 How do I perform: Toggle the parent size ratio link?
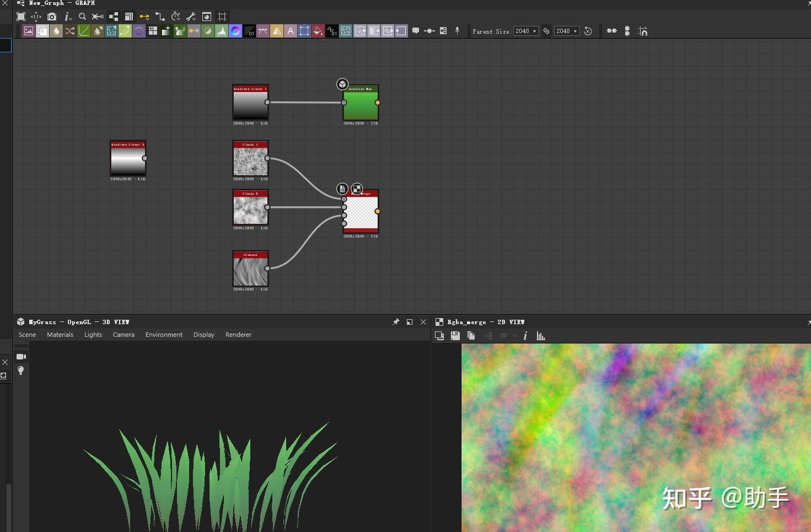(546, 31)
